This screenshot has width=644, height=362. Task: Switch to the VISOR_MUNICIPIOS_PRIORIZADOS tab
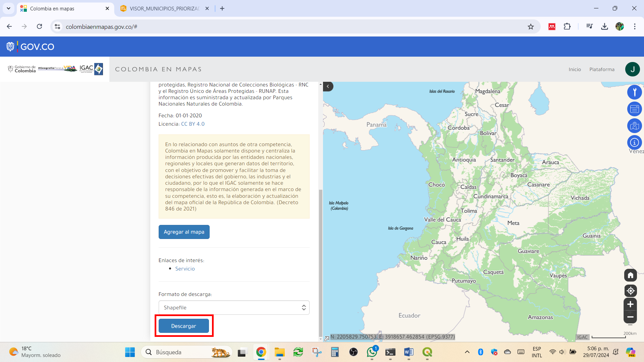pos(165,8)
